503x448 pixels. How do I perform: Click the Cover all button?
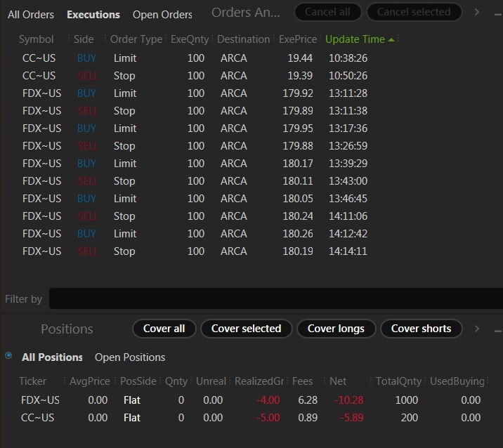164,329
